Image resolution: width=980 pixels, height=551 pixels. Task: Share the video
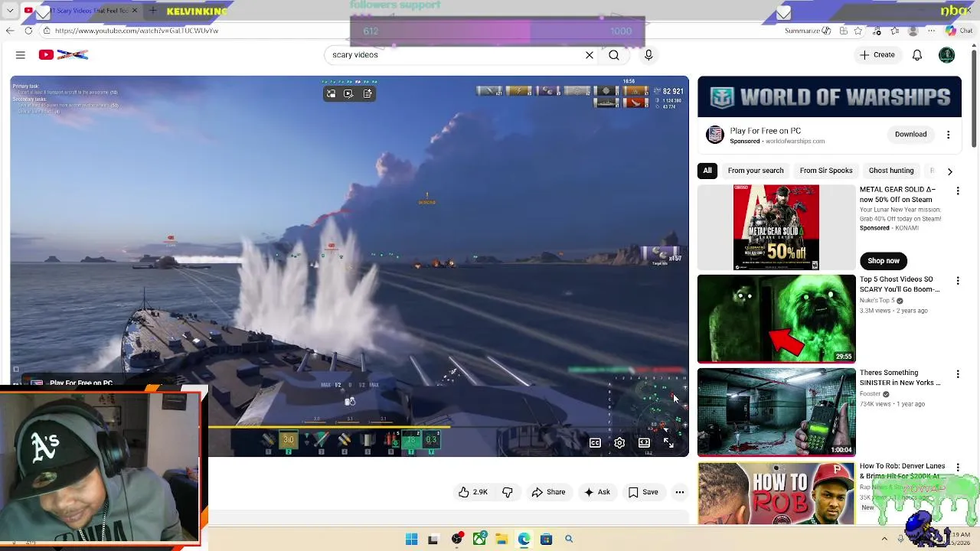pos(548,492)
